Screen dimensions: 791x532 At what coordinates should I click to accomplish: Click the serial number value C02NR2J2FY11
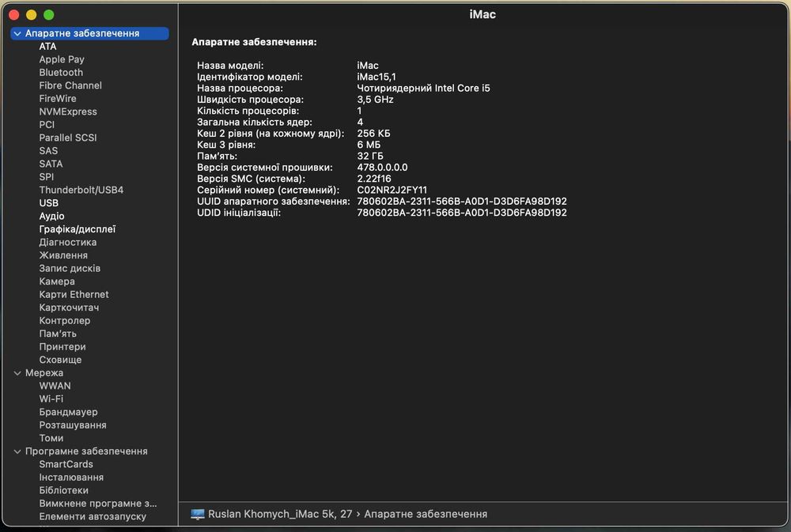click(392, 190)
